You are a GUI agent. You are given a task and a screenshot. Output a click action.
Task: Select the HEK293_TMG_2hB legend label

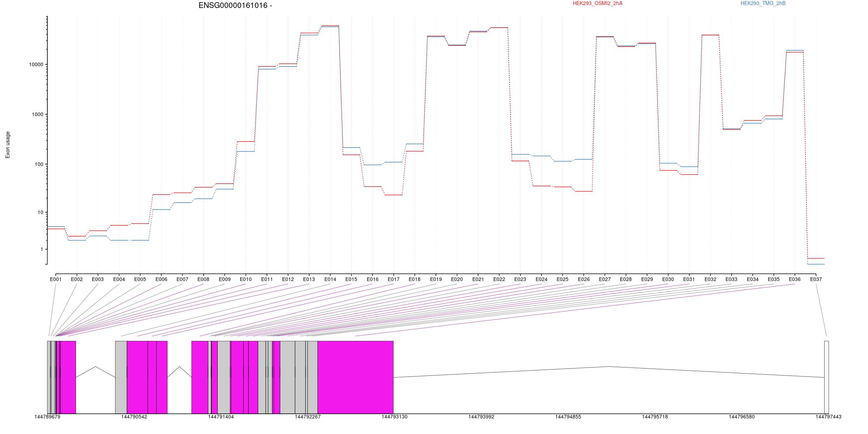[763, 3]
